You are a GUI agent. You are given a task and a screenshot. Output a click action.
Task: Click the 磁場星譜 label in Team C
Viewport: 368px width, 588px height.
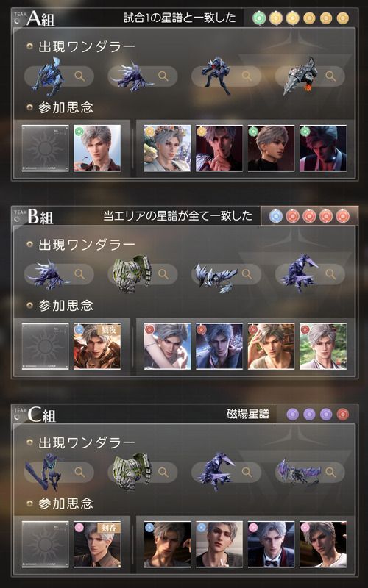pos(248,414)
